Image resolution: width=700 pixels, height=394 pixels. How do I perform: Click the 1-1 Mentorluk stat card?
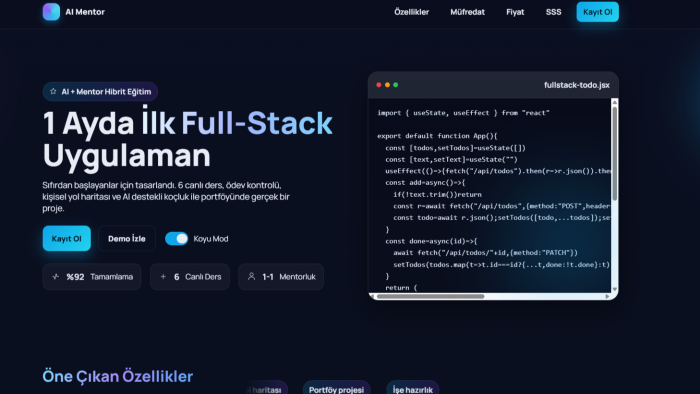(281, 277)
